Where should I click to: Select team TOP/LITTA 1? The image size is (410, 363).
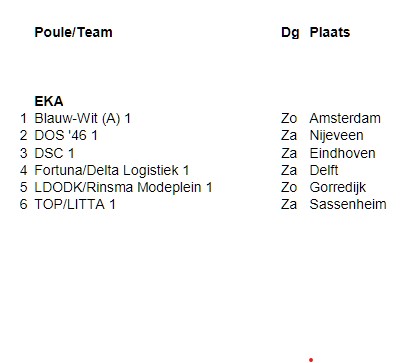(75, 204)
